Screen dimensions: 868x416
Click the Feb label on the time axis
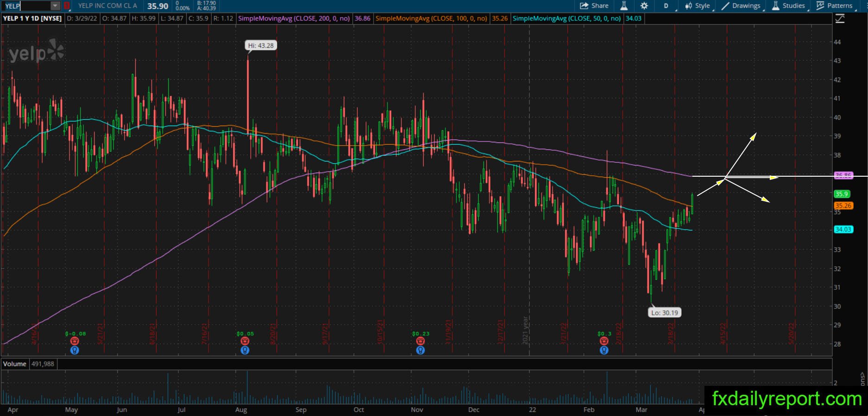pyautogui.click(x=589, y=410)
